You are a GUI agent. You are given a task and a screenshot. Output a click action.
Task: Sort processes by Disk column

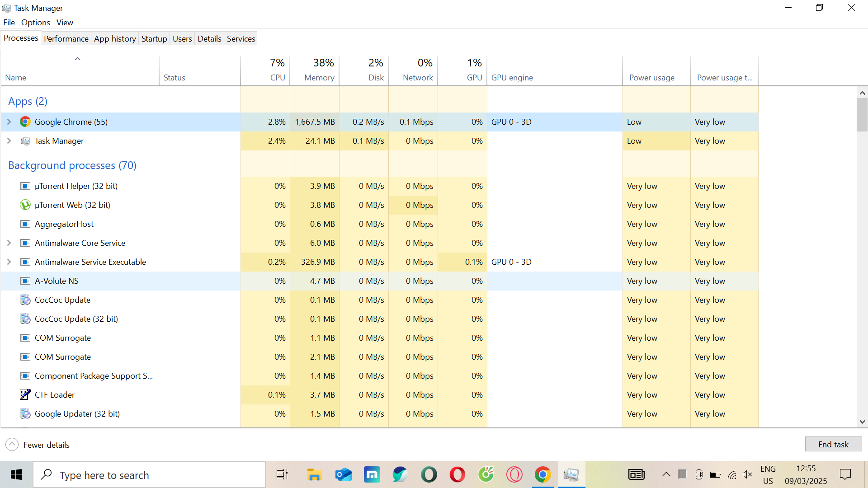[x=364, y=71]
